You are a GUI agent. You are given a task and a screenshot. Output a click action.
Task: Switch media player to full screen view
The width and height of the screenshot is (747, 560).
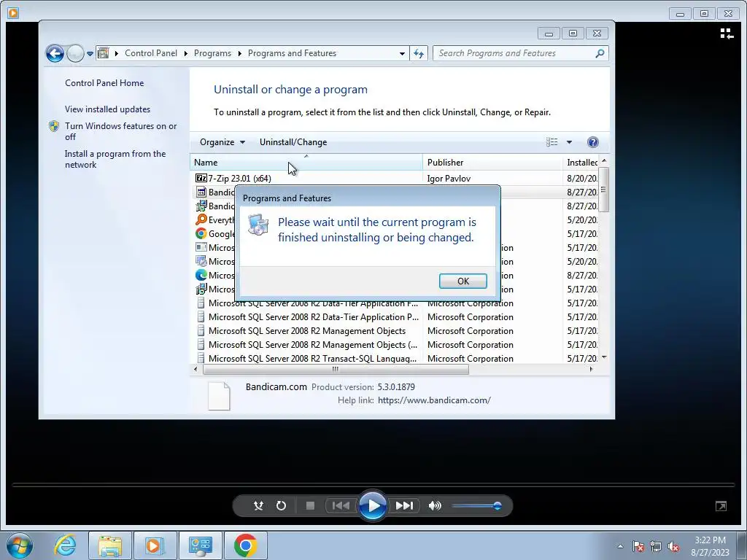click(721, 506)
